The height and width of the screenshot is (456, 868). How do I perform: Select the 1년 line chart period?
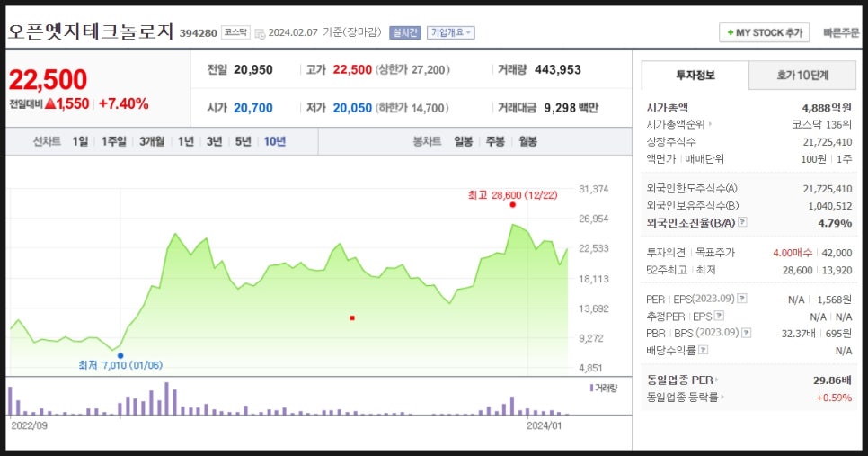point(186,142)
